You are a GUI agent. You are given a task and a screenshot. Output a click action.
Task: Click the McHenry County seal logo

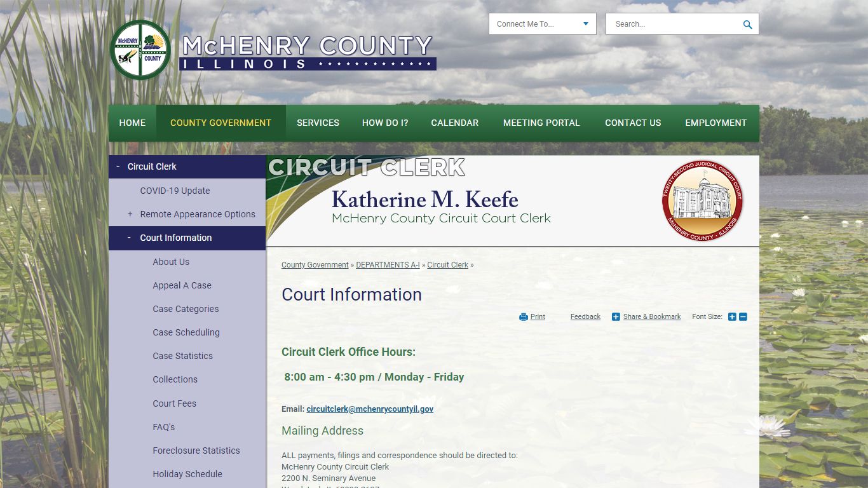point(140,50)
